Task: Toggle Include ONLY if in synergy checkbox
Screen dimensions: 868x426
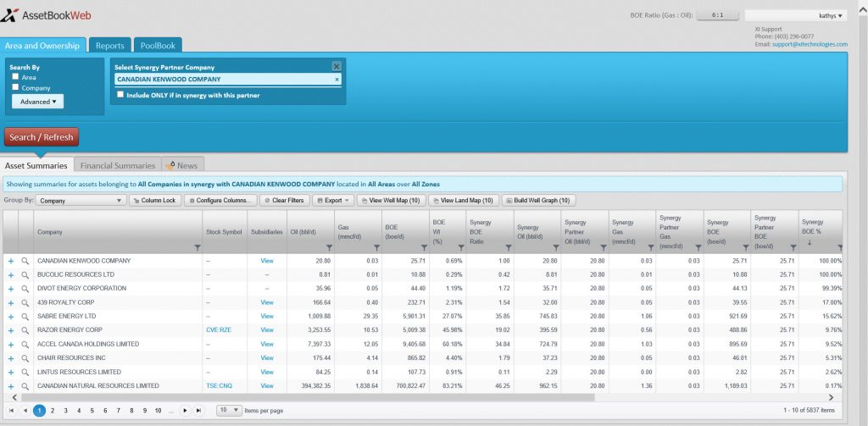Action: 120,95
